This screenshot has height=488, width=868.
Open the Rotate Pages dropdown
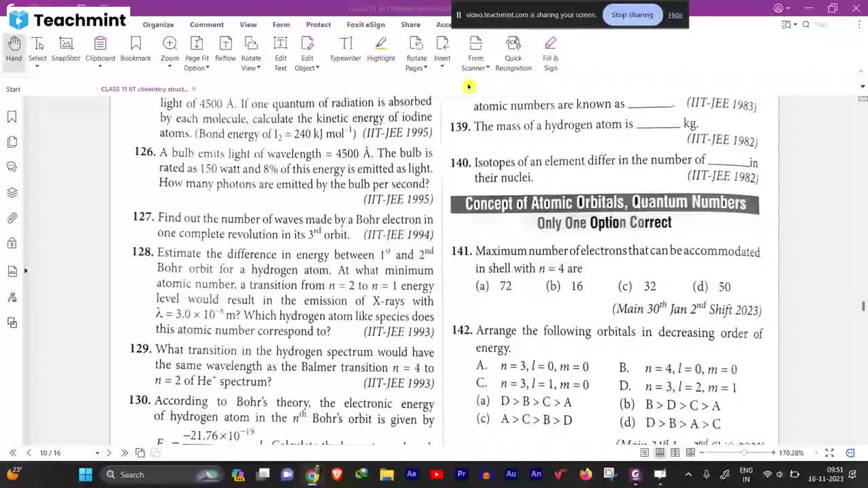(x=416, y=54)
